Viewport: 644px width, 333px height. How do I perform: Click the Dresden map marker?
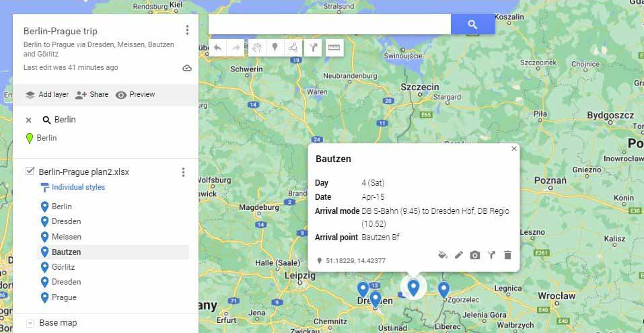[x=375, y=299]
